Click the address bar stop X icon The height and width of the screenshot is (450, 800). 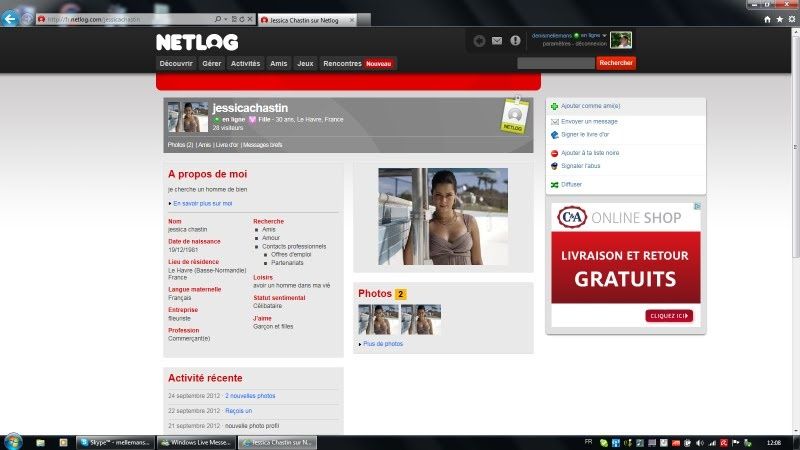250,19
